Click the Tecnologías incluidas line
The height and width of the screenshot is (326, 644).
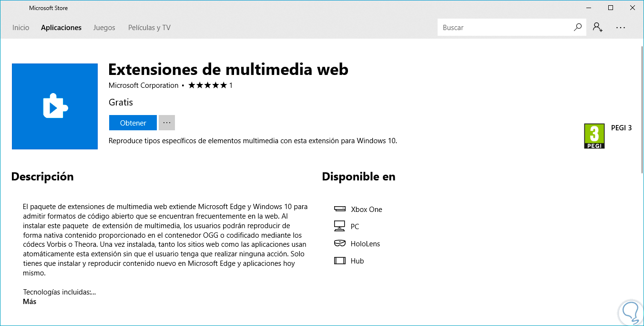[60, 292]
